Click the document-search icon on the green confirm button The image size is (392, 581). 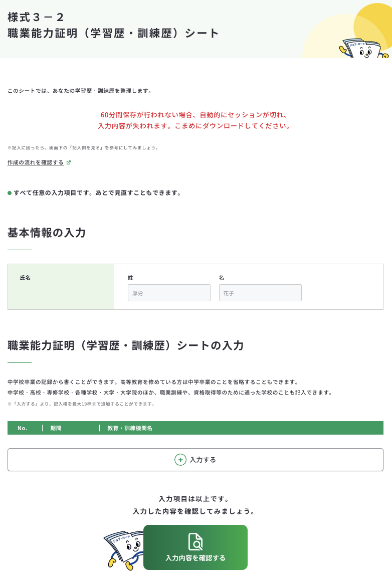tap(195, 542)
